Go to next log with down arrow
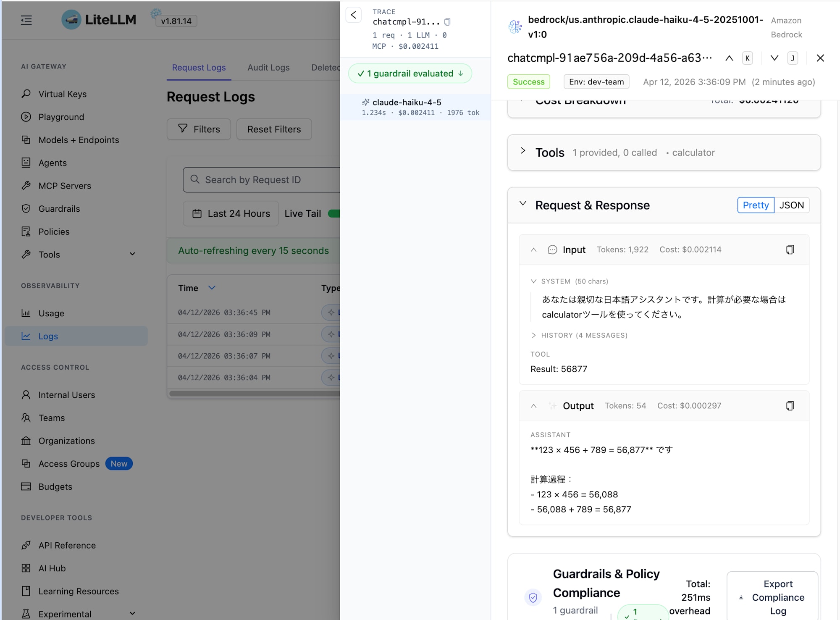The width and height of the screenshot is (840, 620). pos(774,58)
